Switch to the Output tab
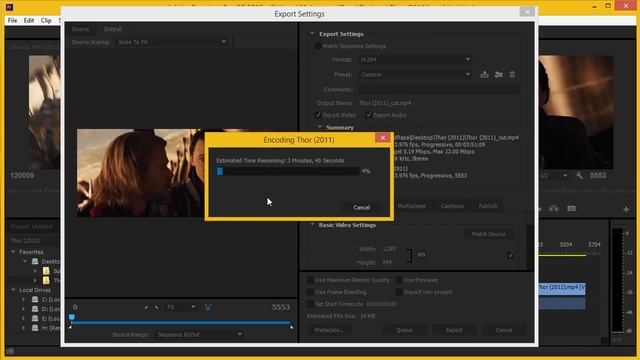Viewport: 640px width, 360px height. pyautogui.click(x=112, y=29)
